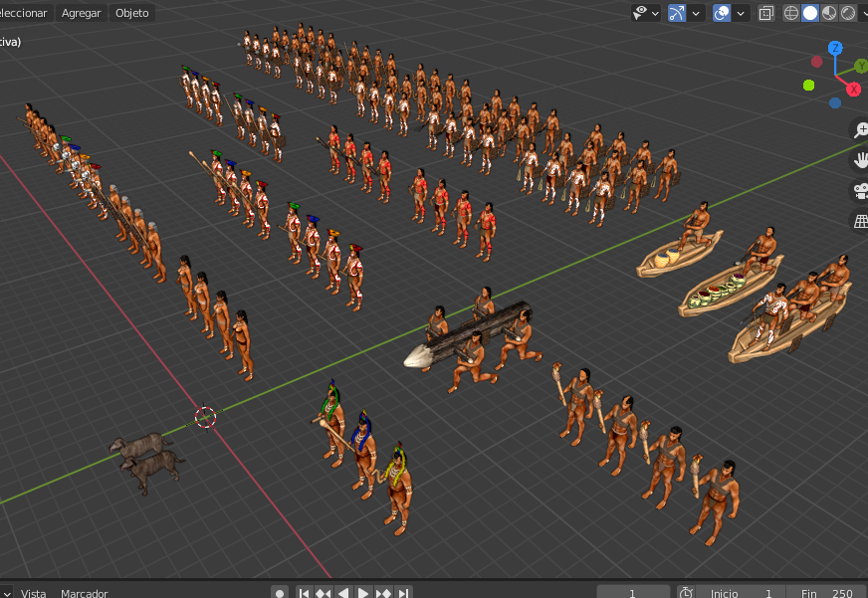
Task: Click the bright green negative Y gizmo dot
Action: [x=808, y=86]
